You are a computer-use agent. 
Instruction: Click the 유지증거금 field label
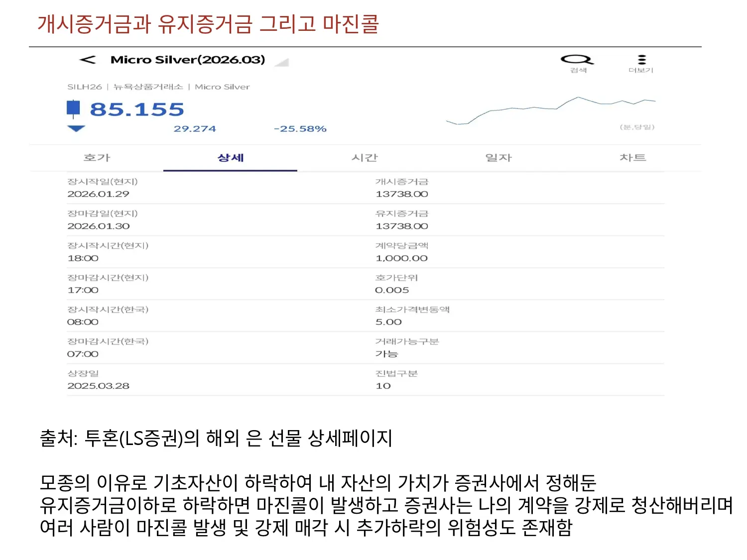coord(402,214)
